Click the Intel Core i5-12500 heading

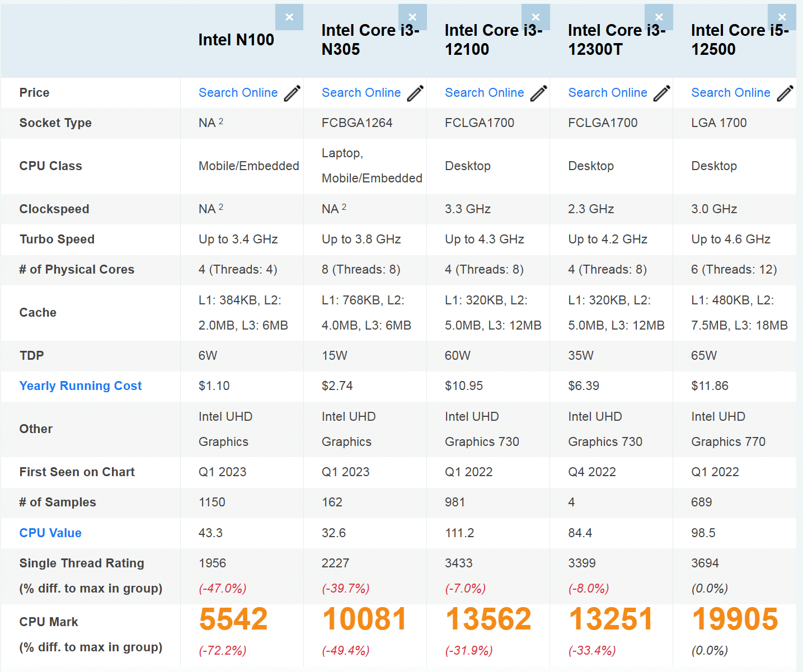point(739,40)
